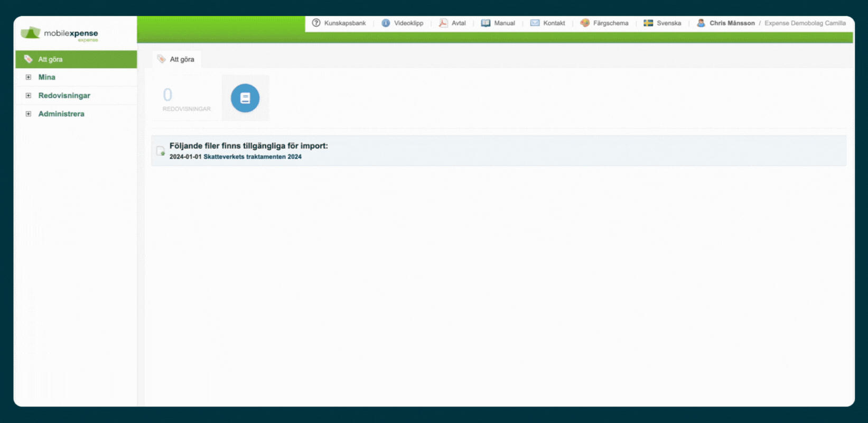Screen dimensions: 868x423
Task: Open the Avtal link
Action: [459, 23]
